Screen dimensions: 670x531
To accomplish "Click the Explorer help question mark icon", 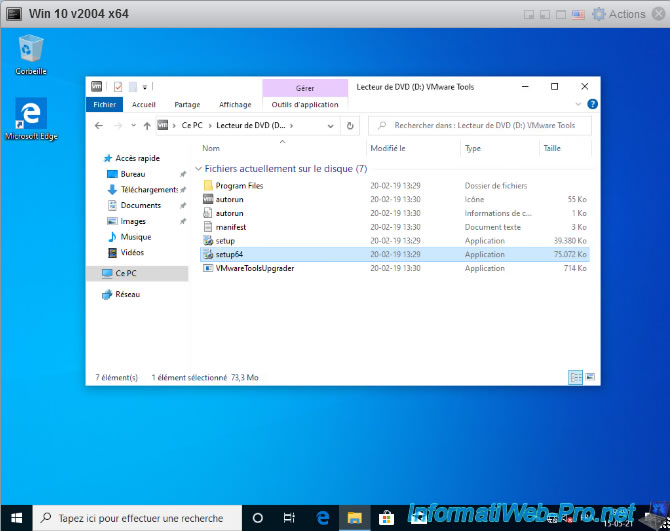I will click(593, 104).
